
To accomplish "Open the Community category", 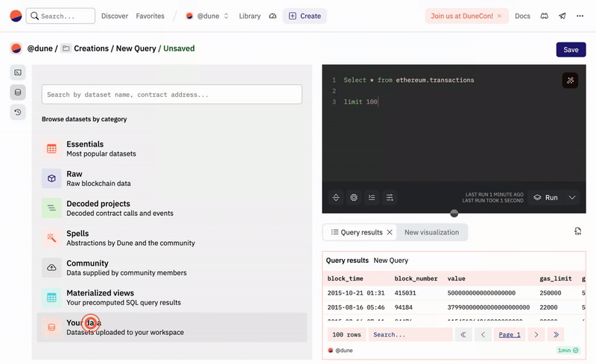I will [x=172, y=267].
